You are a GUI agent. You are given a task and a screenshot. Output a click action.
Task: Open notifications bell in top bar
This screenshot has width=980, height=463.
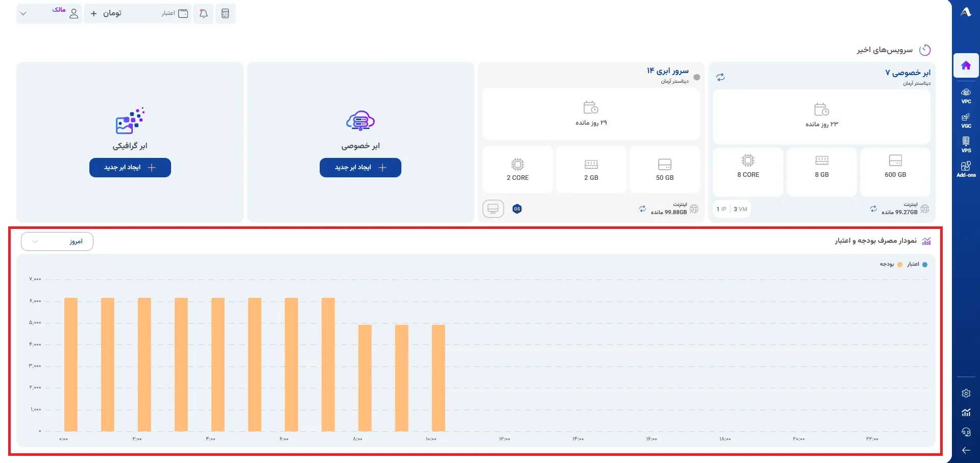203,13
